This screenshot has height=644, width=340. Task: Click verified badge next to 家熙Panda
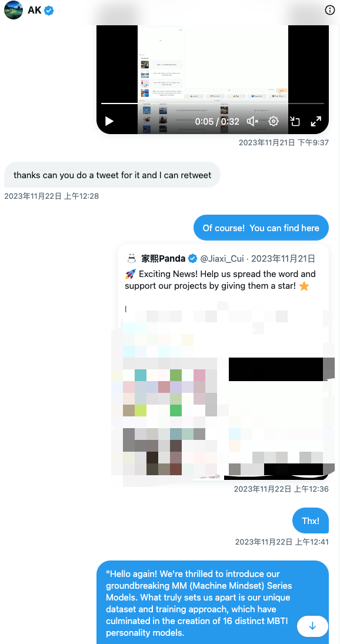tap(192, 259)
